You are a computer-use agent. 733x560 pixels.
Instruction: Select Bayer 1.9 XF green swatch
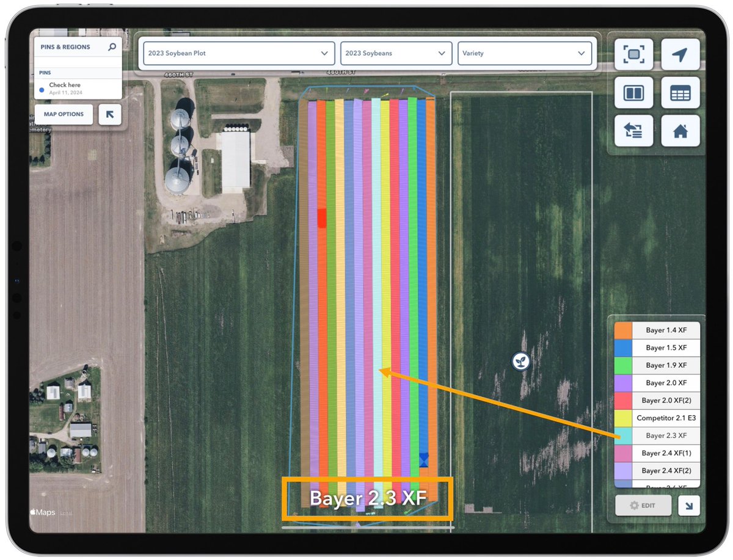[623, 365]
